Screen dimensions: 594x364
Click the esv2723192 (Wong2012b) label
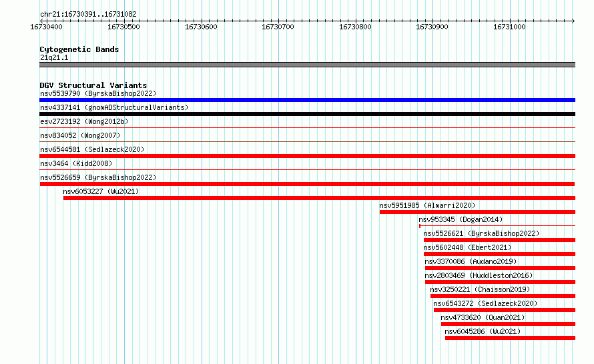coord(84,121)
